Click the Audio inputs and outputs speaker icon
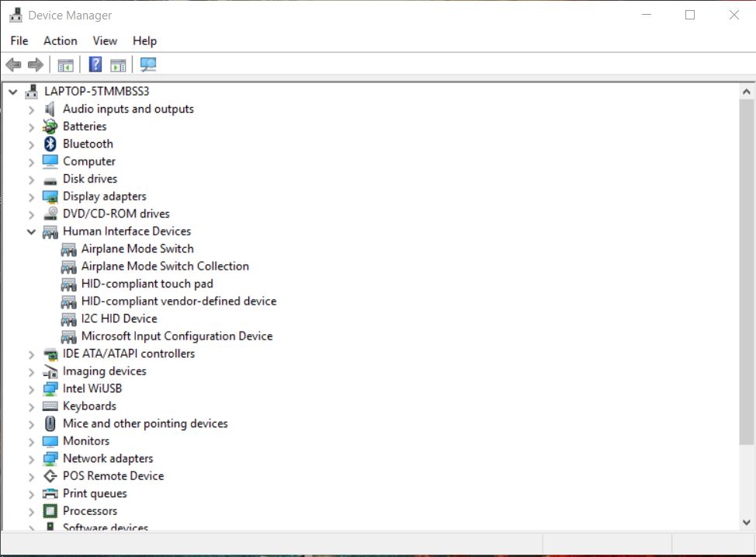 pos(50,109)
